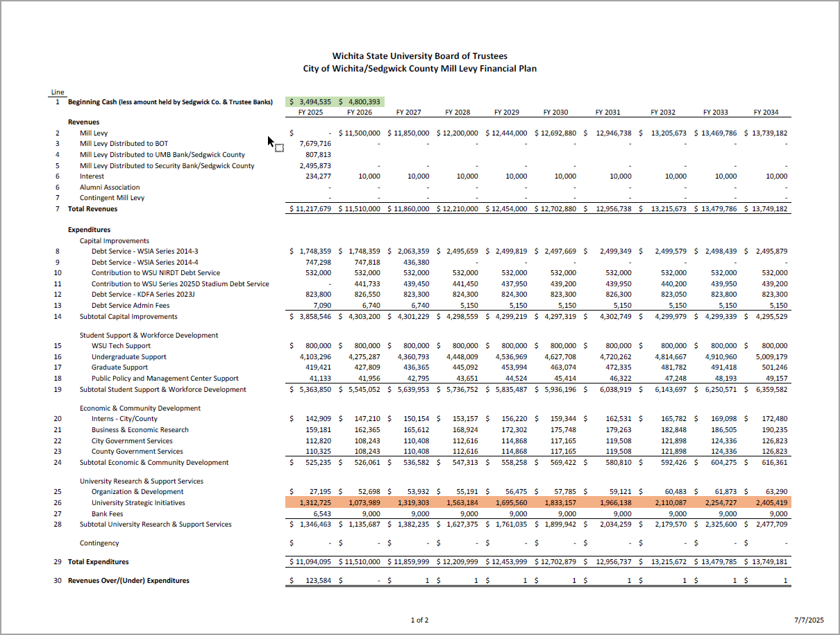Click the 'Bank Fees' row label
840x635 pixels.
108,513
